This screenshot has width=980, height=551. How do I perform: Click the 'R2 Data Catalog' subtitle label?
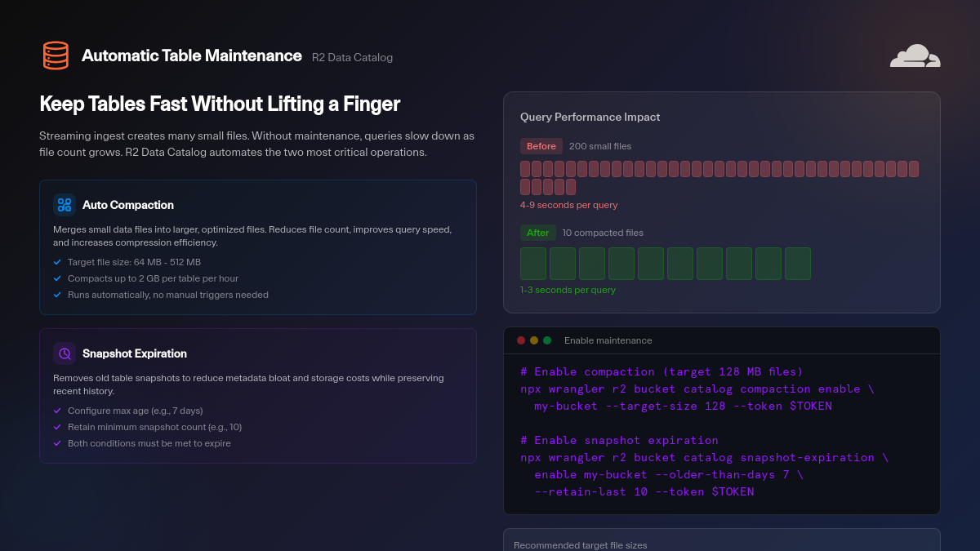(x=352, y=57)
